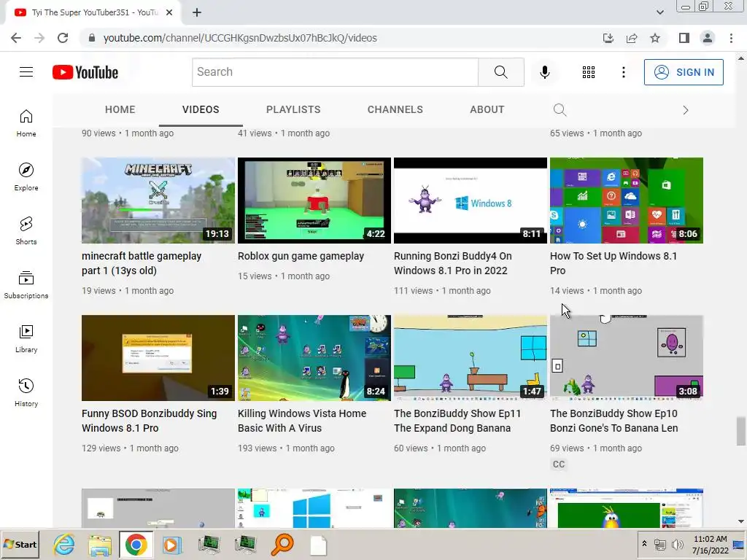This screenshot has height=560, width=747.
Task: Open 'Killing Windows Vista Home Basic' title link
Action: tap(302, 421)
